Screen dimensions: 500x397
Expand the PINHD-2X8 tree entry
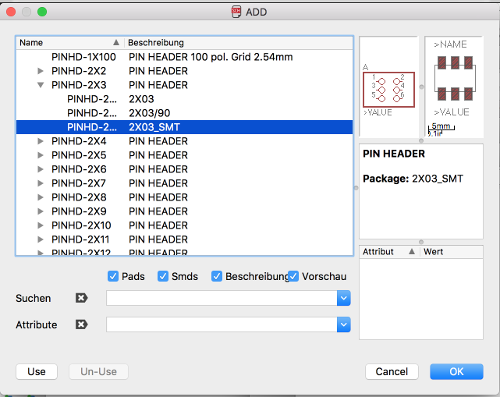(40, 197)
